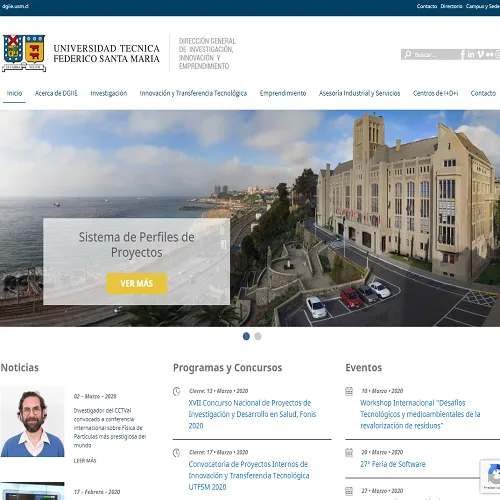Click the 20 Marzo 2020 event date
Viewport: 500px width, 500px height.
click(382, 452)
